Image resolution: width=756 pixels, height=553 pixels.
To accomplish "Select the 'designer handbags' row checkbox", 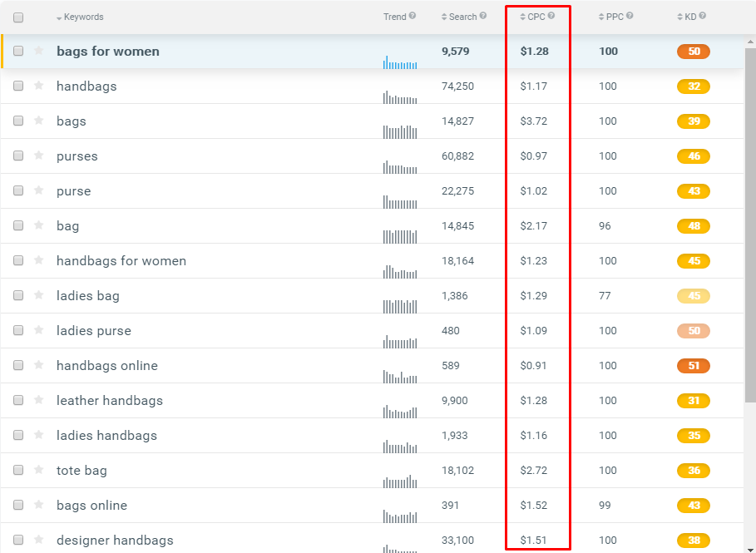I will pyautogui.click(x=18, y=540).
